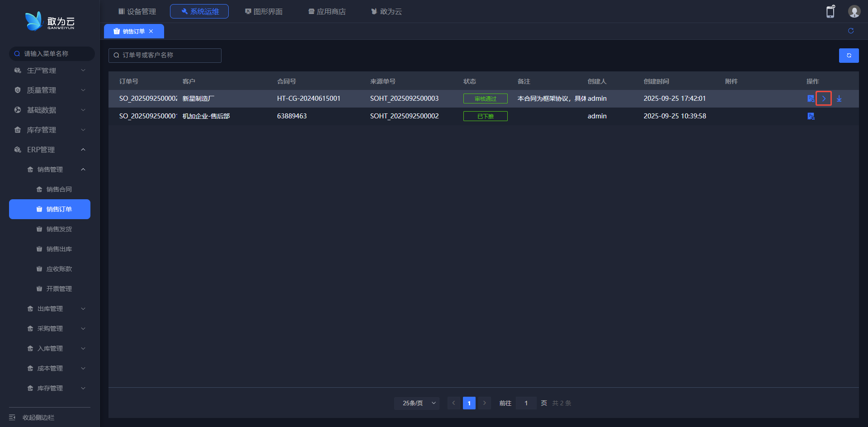The width and height of the screenshot is (868, 427).
Task: Click the 附件 column header
Action: click(x=731, y=81)
